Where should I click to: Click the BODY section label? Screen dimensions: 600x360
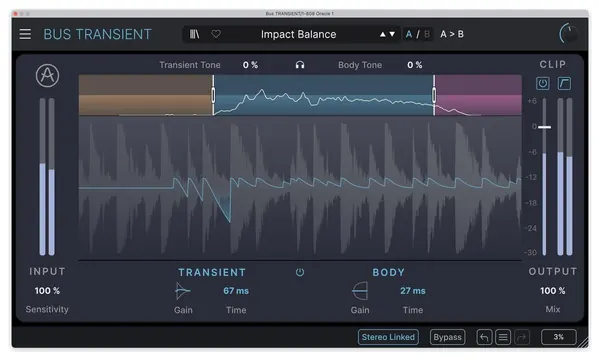[388, 272]
